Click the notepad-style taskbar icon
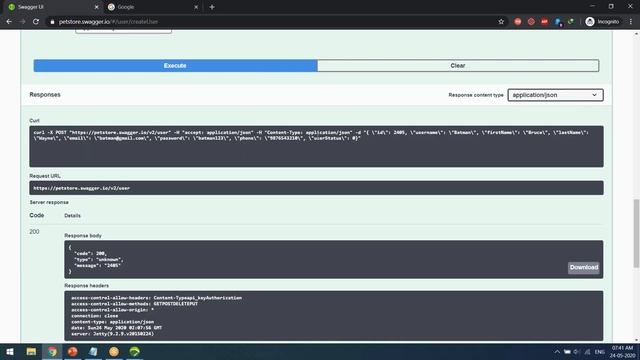 click(93, 351)
